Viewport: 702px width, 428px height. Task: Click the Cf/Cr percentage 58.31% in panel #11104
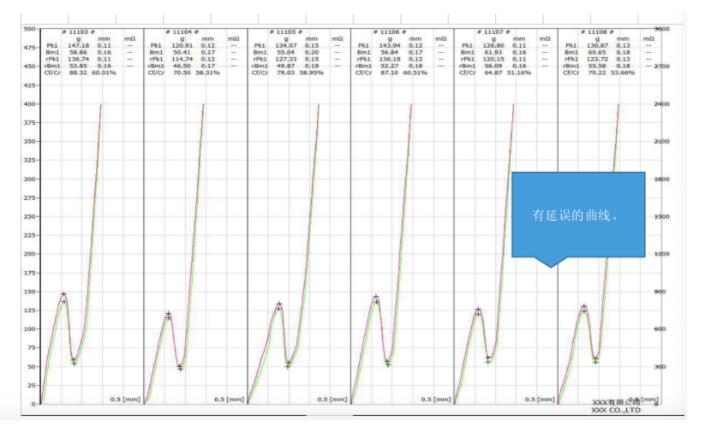point(210,72)
